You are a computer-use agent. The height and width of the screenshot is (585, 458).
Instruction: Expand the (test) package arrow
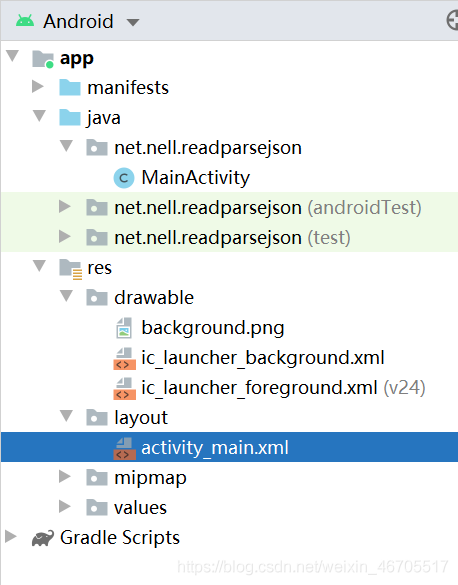pos(65,236)
